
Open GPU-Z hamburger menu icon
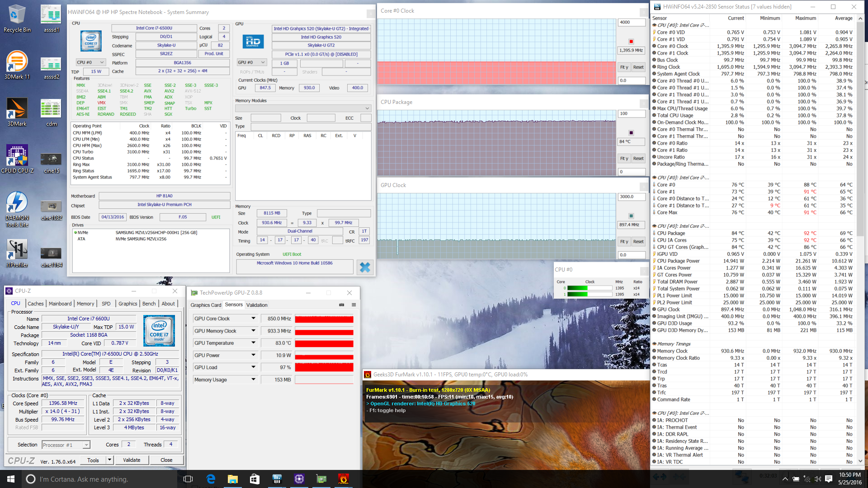pos(354,305)
